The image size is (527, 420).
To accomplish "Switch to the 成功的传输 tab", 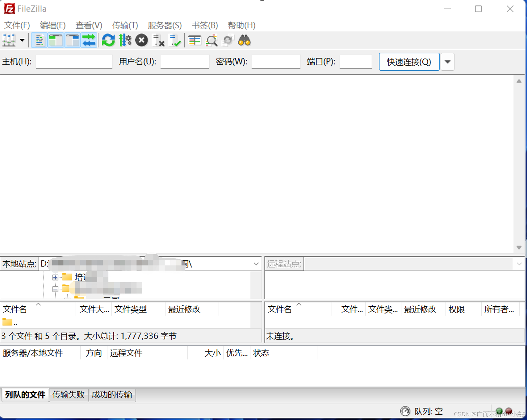I will [x=112, y=395].
